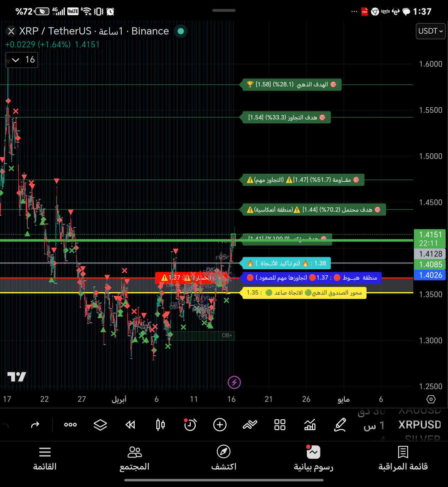Viewport: 448px width, 487px height.
Task: Tap the XRP / TetherUS symbol title
Action: pos(55,31)
